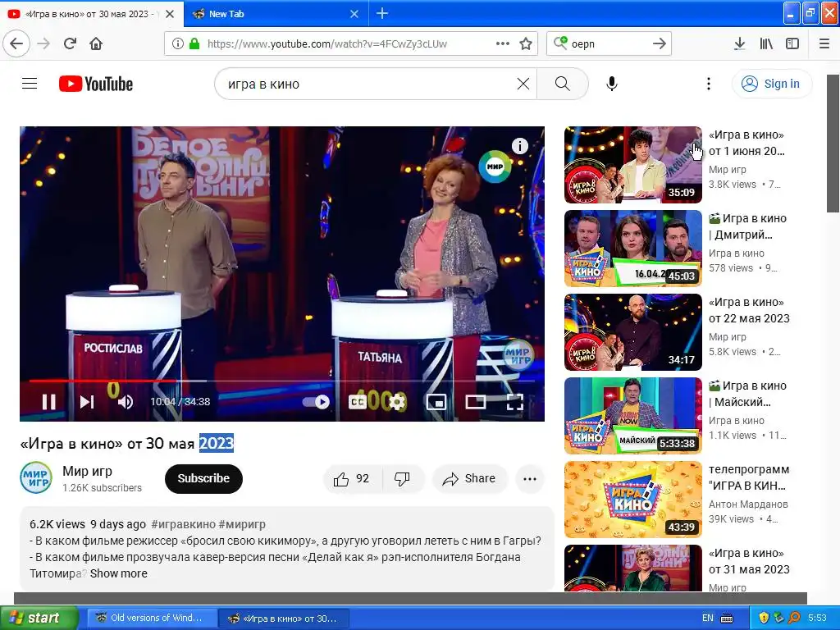Open the Майский marathon video title
Image resolution: width=840 pixels, height=630 pixels.
tap(747, 394)
